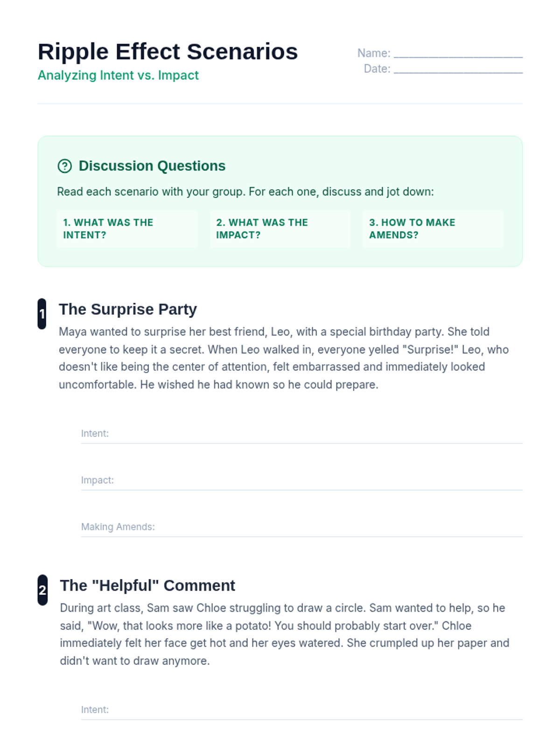Click the Analyzing Intent vs. Impact subtitle

pos(118,75)
